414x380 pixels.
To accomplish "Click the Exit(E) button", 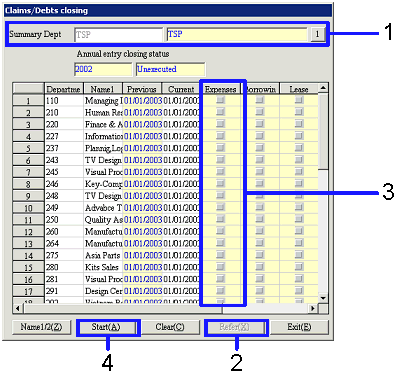I will point(299,327).
